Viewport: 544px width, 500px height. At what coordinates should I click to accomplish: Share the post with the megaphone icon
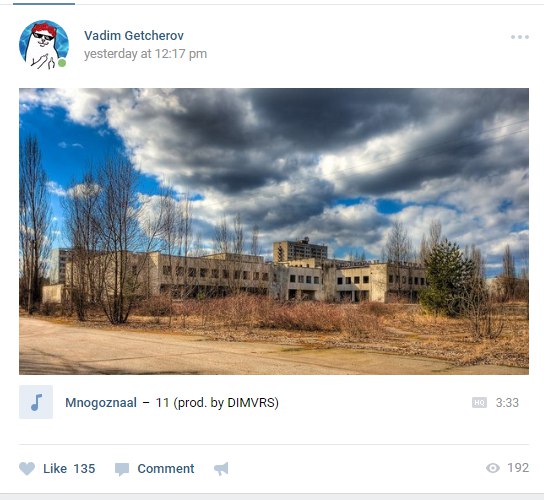coord(221,469)
